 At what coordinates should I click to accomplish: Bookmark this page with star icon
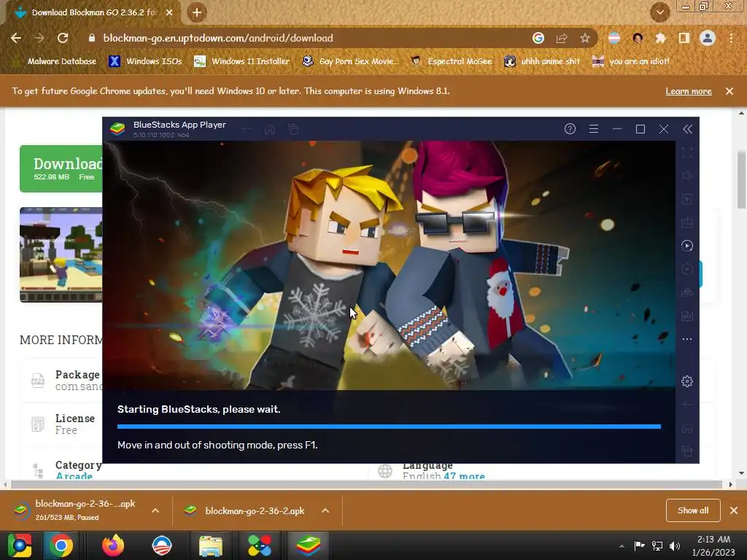tap(585, 38)
